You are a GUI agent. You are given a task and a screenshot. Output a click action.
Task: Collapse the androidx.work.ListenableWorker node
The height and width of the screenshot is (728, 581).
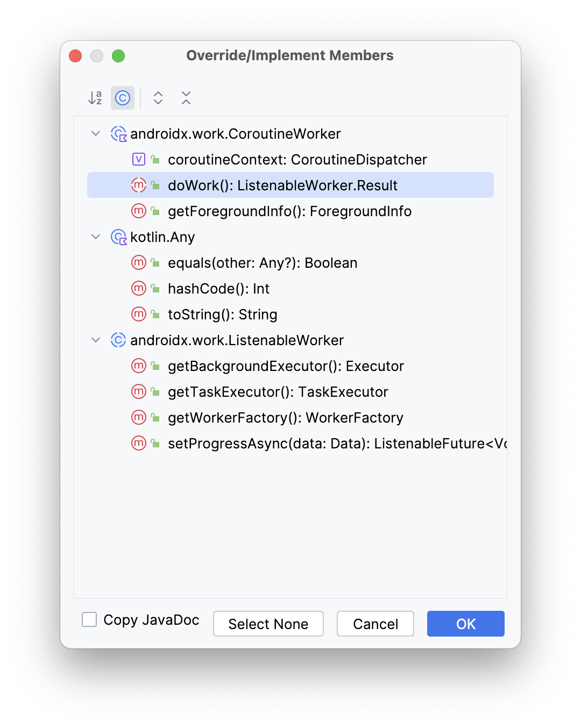pyautogui.click(x=96, y=340)
